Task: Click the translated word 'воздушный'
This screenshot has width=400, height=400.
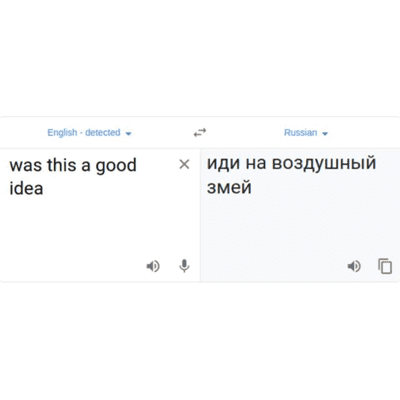Action: point(324,164)
